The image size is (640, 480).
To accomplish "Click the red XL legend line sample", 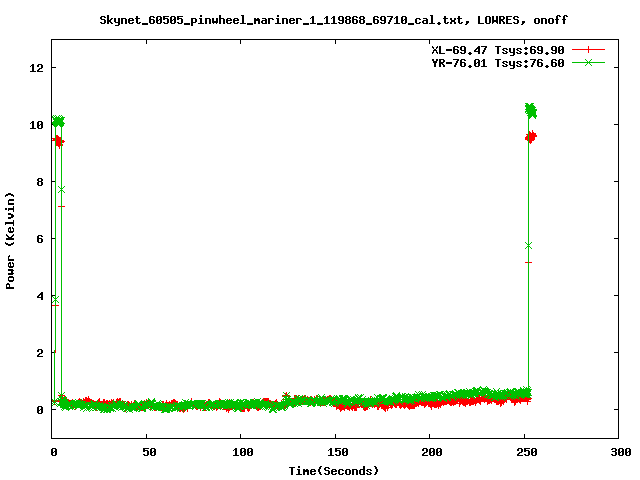I will 588,50.
